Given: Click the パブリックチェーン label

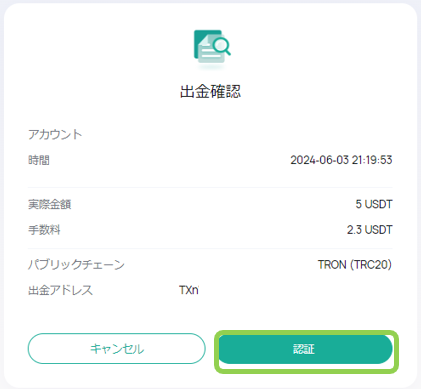Looking at the screenshot, I should click(x=76, y=265).
